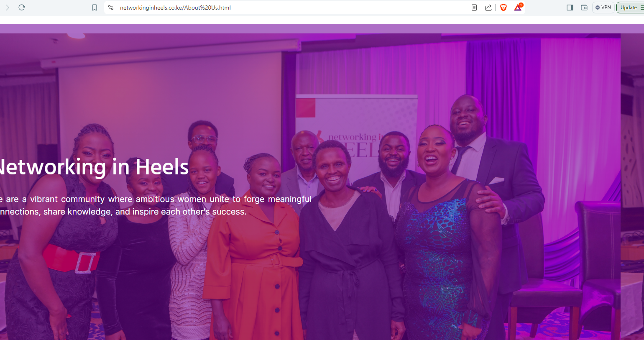Open the browser hamburger menu
The width and height of the screenshot is (644, 340).
point(642,8)
